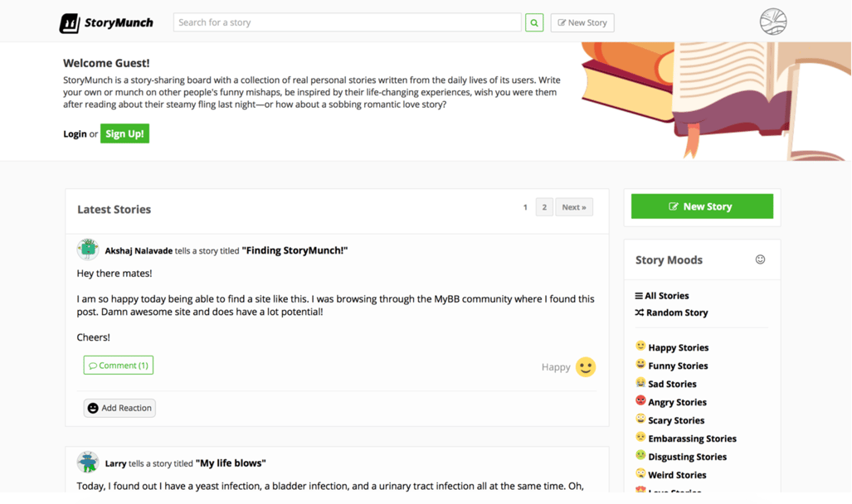
Task: Open the "Finding StoryMunch!" story title
Action: click(x=295, y=250)
